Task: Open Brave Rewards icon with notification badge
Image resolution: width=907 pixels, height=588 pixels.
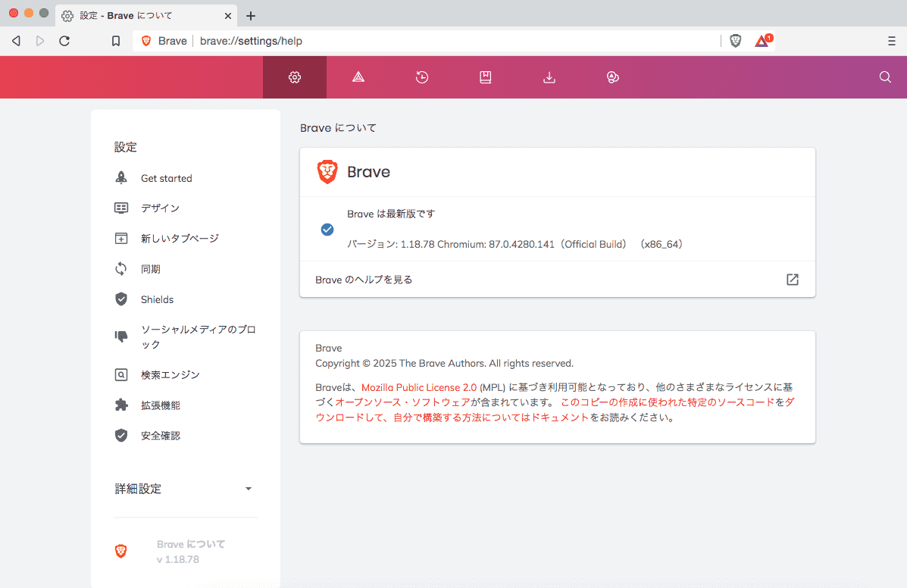Action: [762, 41]
